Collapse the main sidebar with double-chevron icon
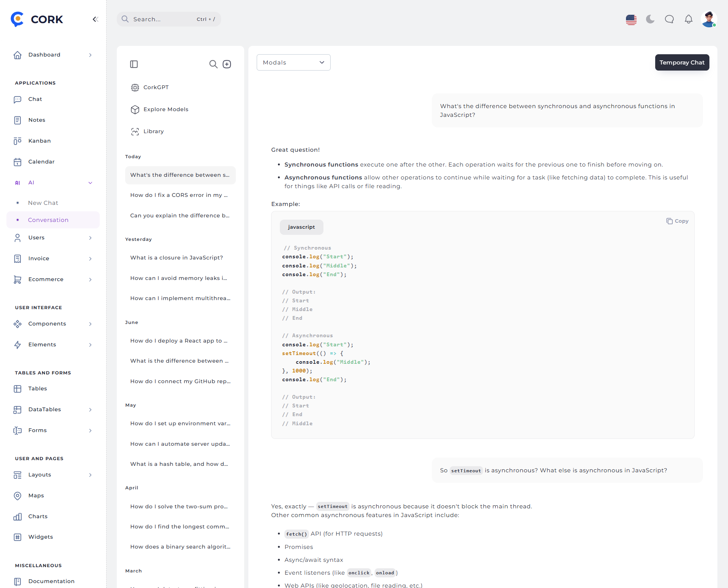 click(95, 19)
